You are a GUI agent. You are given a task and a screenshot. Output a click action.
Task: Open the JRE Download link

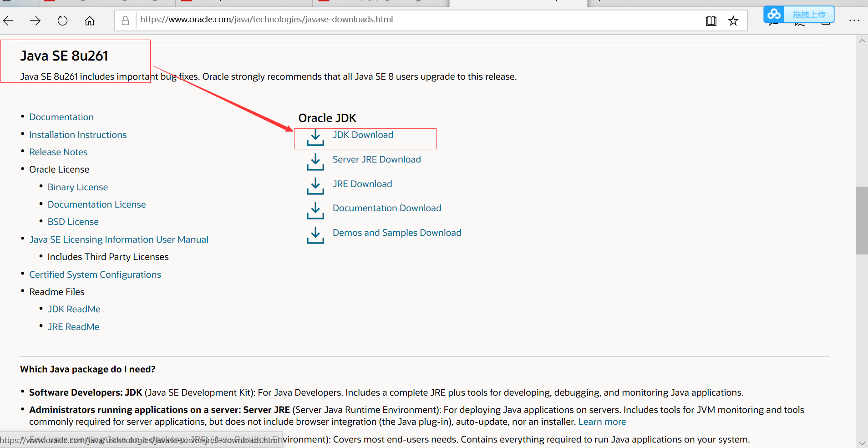click(362, 184)
